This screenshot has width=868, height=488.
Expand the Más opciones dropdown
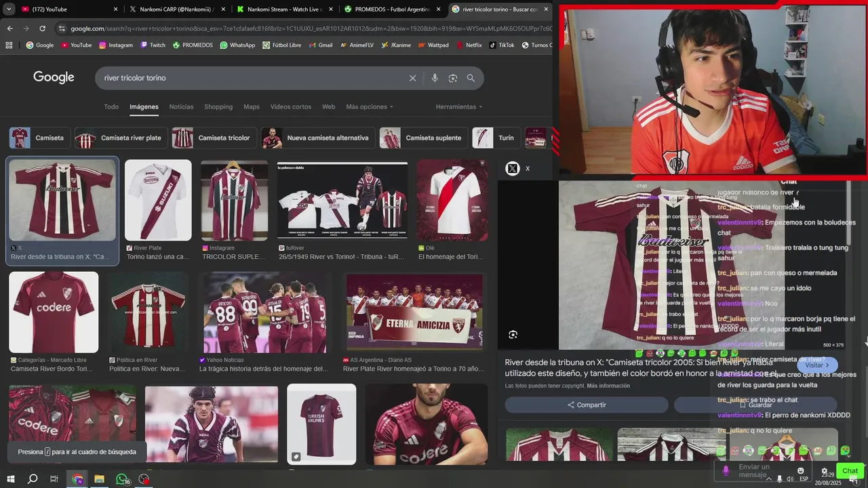[370, 106]
